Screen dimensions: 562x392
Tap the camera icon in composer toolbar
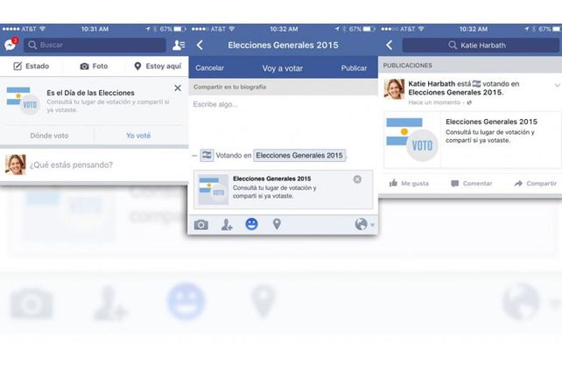coord(201,225)
